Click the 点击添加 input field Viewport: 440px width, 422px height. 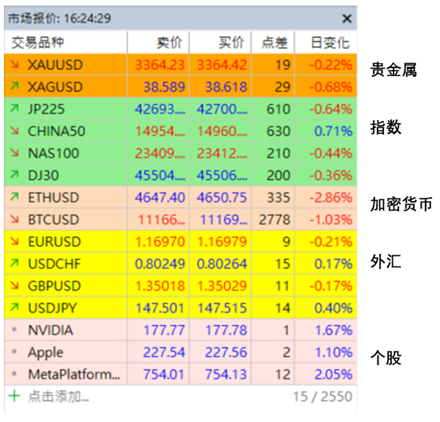tap(58, 396)
